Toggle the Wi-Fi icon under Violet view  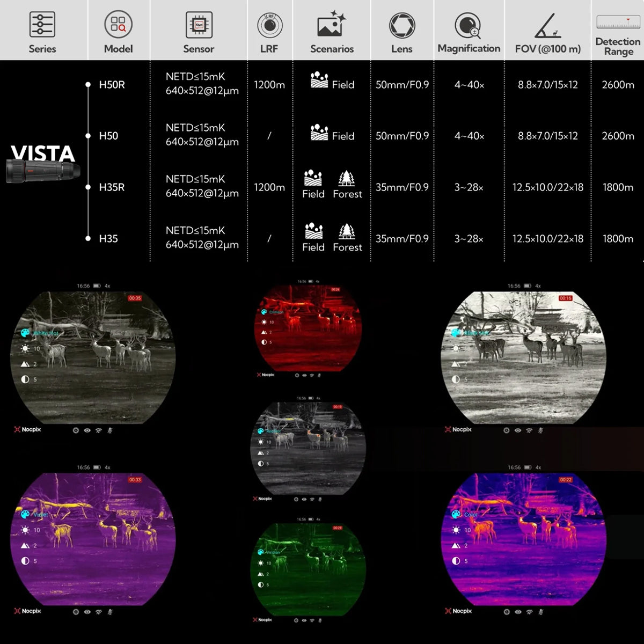tap(99, 611)
